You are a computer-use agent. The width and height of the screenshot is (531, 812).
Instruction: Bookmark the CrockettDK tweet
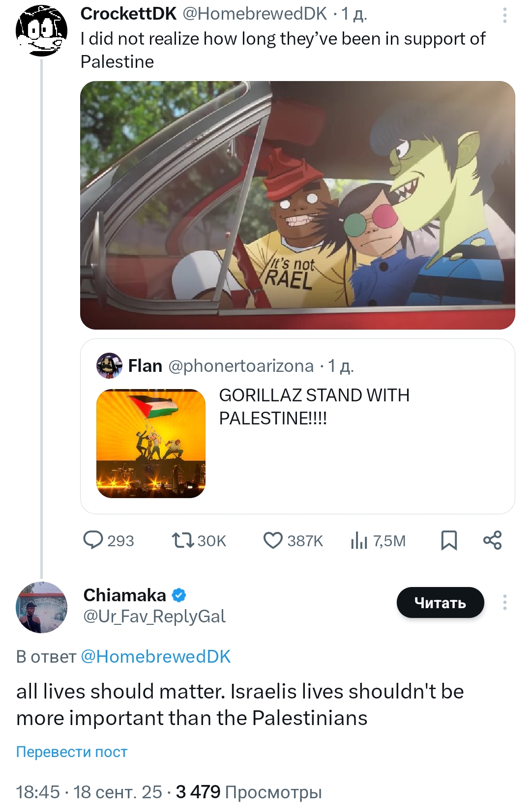(449, 540)
